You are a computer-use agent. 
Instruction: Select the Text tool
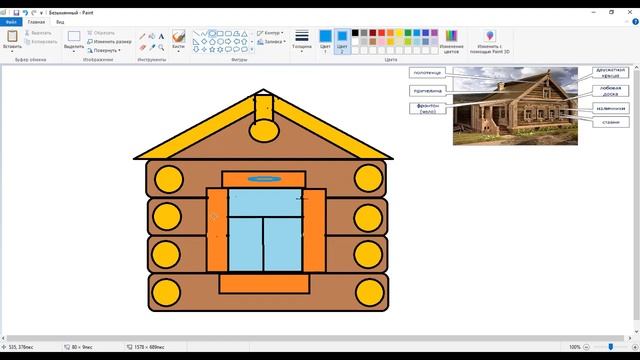(x=162, y=36)
